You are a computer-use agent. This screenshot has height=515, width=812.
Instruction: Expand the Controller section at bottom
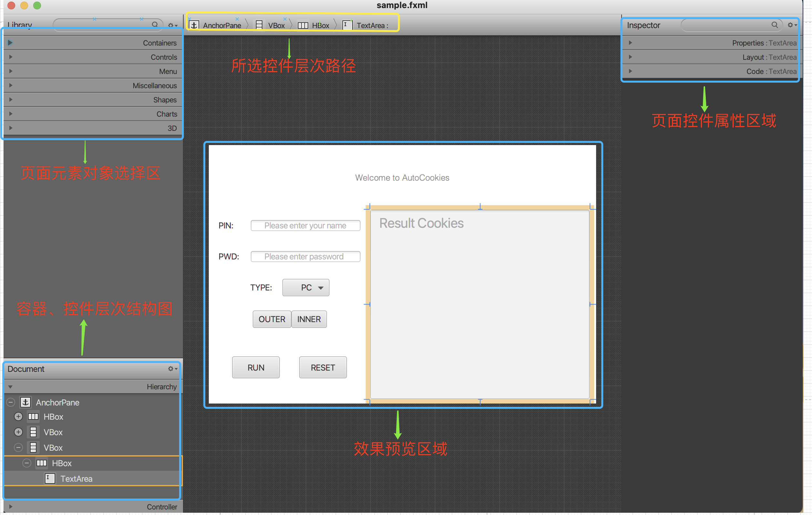coord(11,507)
